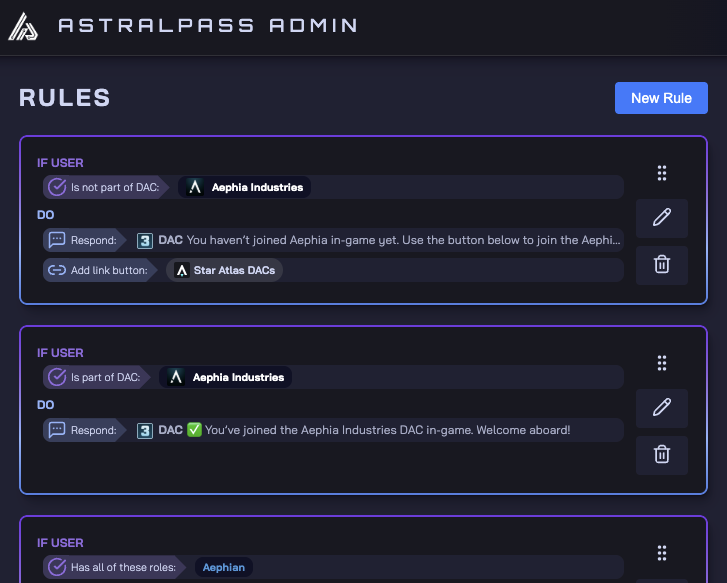The width and height of the screenshot is (727, 583).
Task: Click the 'Welcome aboard!' response message
Action: [388, 430]
